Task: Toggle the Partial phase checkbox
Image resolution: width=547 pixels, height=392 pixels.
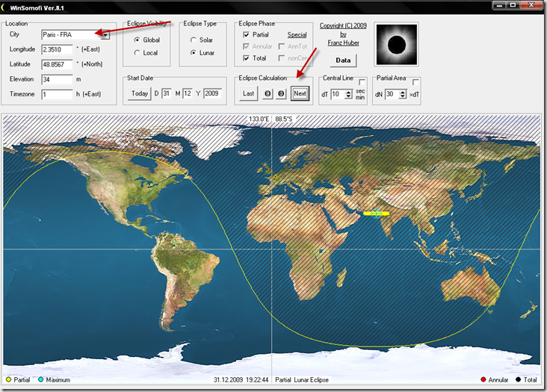Action: click(247, 35)
